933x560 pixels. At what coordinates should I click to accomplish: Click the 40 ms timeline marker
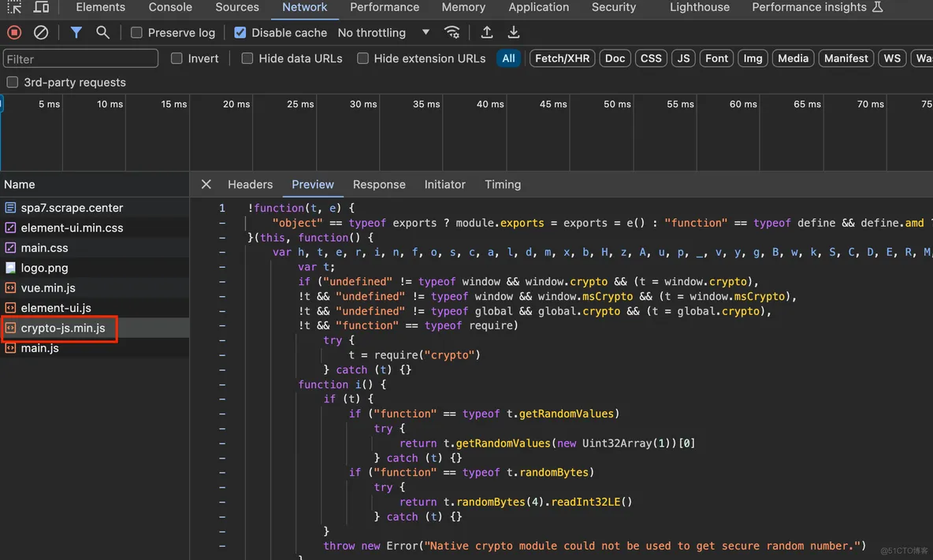tap(489, 104)
